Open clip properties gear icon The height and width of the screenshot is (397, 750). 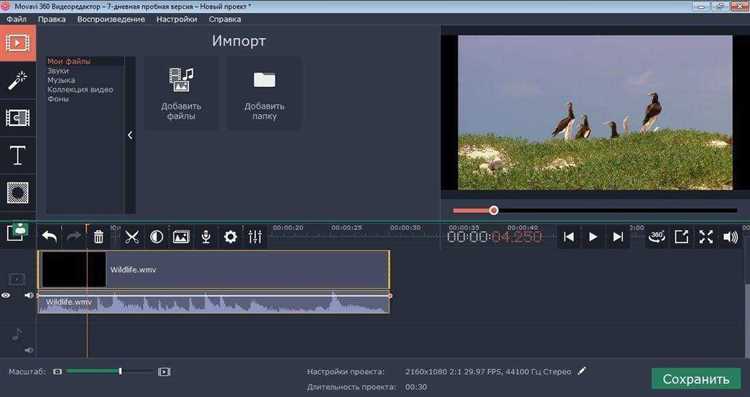click(231, 237)
